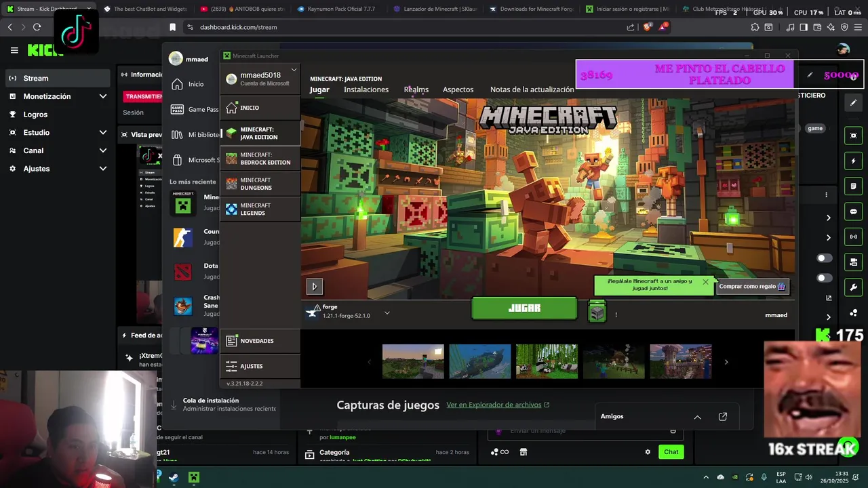Open the panda bamboo screenshot thumbnail
This screenshot has width=868, height=488.
547,361
